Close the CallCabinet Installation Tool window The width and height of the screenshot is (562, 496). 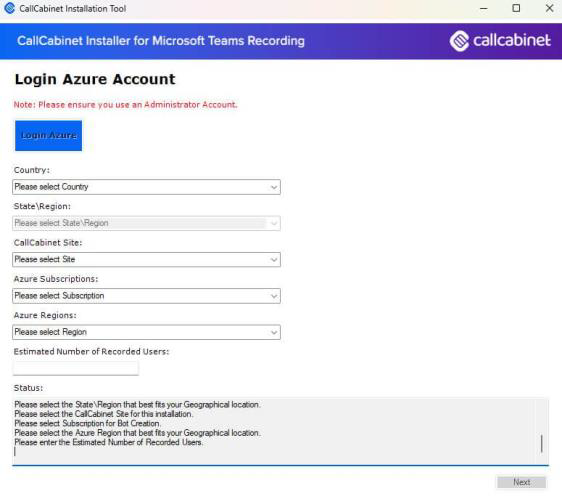point(549,8)
